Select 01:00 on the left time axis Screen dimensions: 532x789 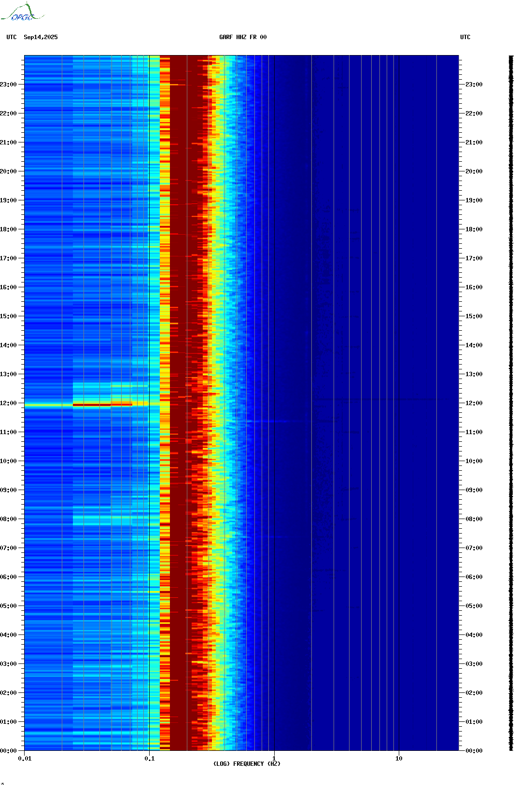[x=8, y=722]
